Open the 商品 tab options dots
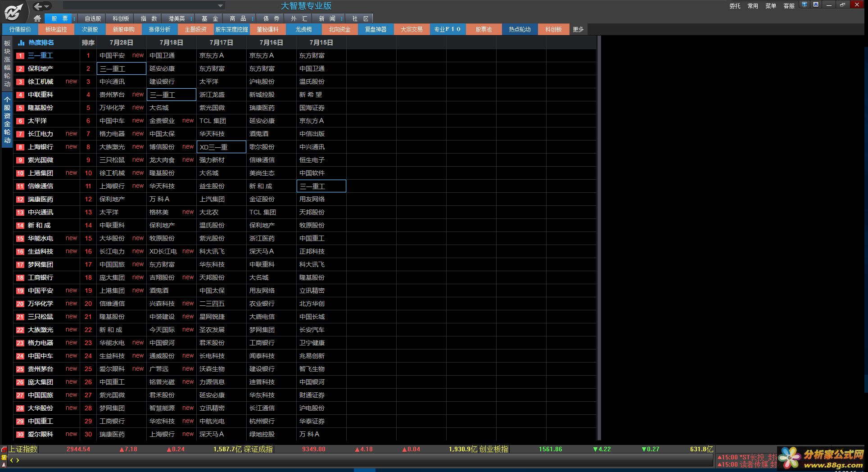 [x=253, y=18]
